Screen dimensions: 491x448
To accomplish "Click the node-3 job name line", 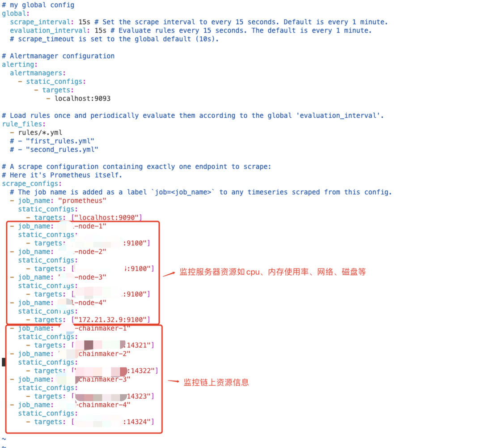I will [62, 277].
